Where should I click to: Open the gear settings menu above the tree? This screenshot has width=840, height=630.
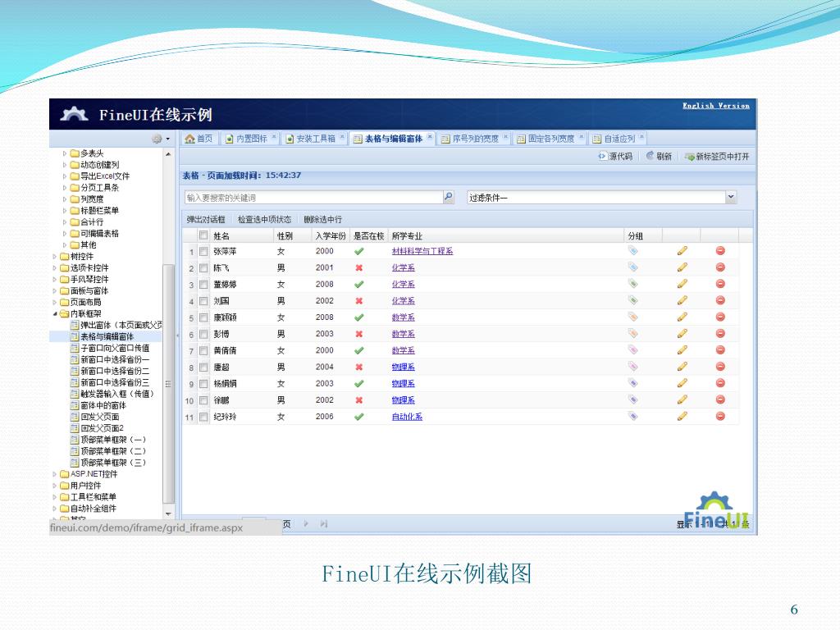[x=160, y=139]
